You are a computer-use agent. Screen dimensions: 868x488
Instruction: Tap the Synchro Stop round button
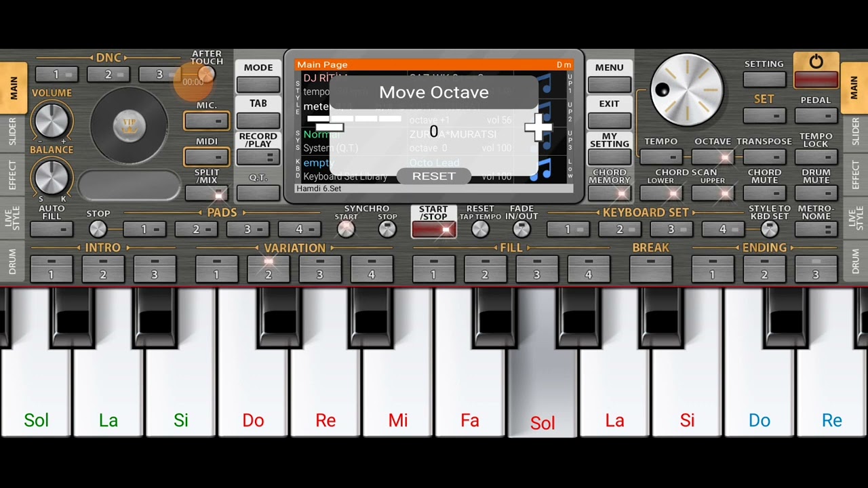click(387, 229)
